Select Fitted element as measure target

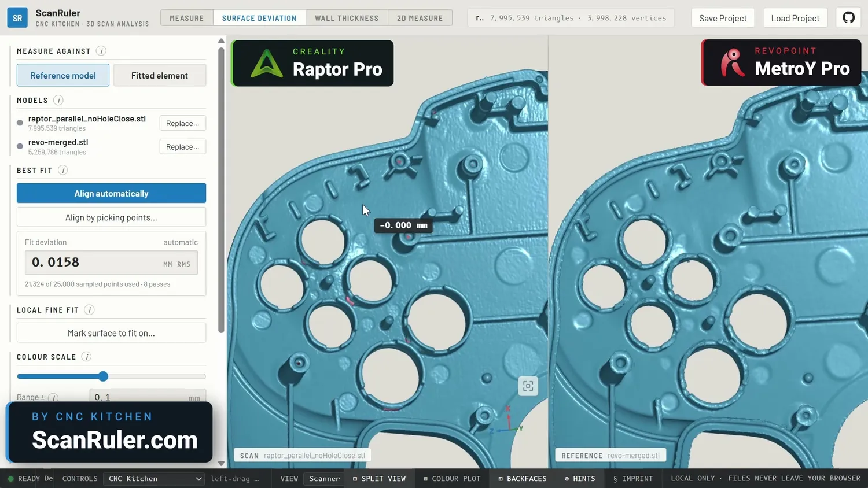pos(160,75)
